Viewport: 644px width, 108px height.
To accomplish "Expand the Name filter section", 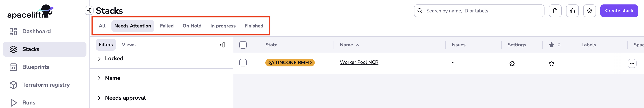I will click(113, 78).
